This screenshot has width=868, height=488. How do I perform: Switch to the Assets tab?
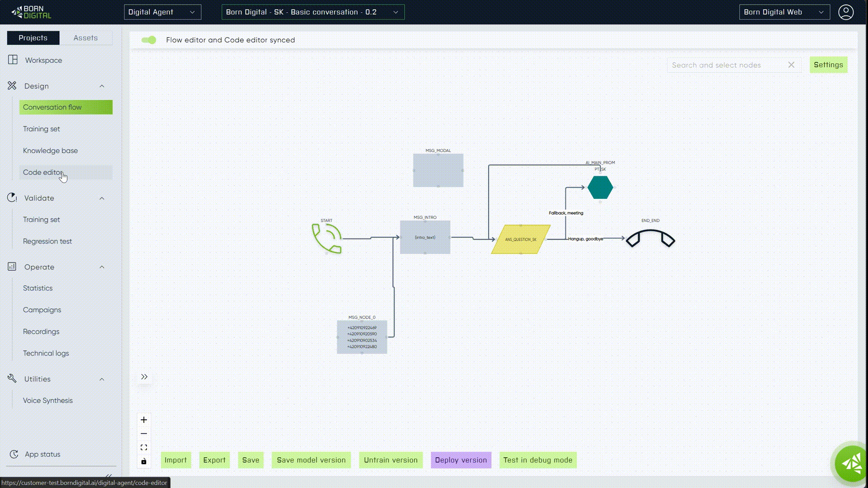coord(85,38)
